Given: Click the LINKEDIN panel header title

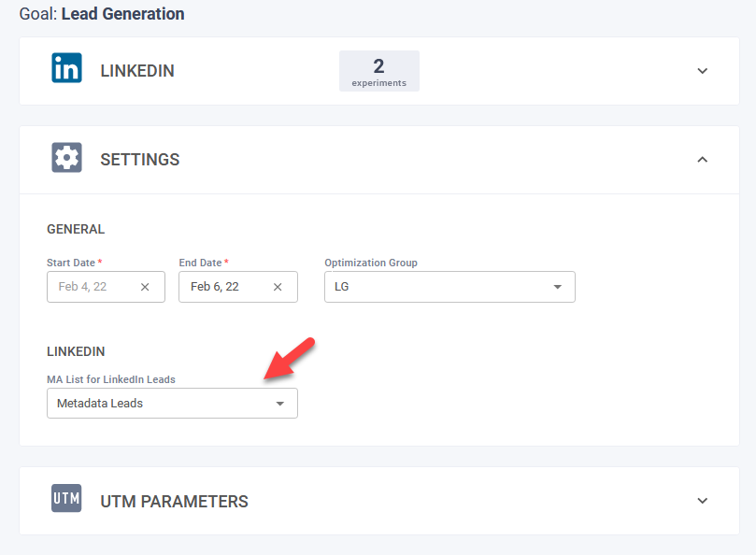Looking at the screenshot, I should click(137, 71).
